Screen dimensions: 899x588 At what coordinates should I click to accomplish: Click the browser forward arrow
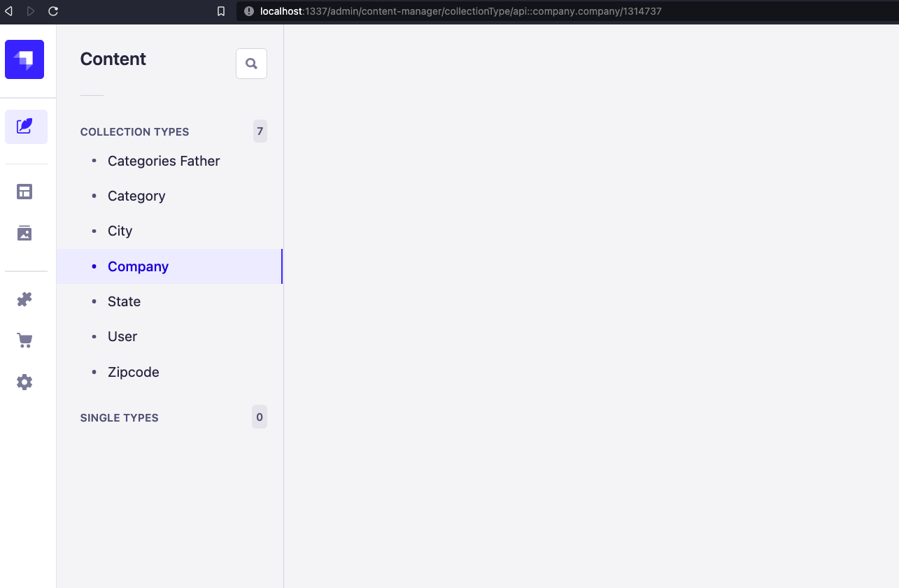point(31,11)
